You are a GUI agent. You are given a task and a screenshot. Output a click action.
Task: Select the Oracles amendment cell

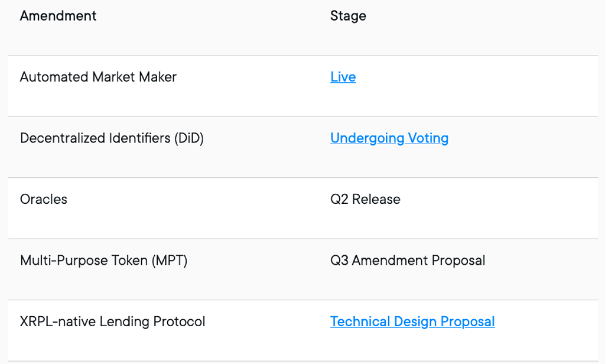coord(44,200)
